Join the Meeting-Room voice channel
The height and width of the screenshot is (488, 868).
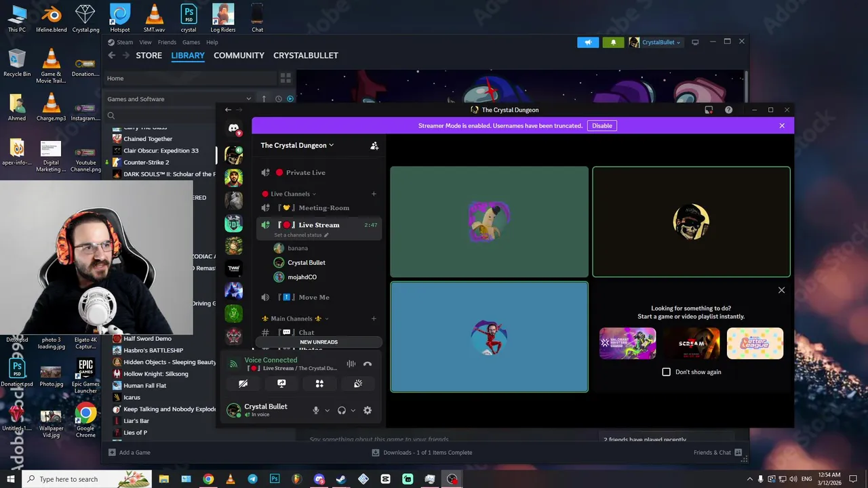click(x=319, y=208)
